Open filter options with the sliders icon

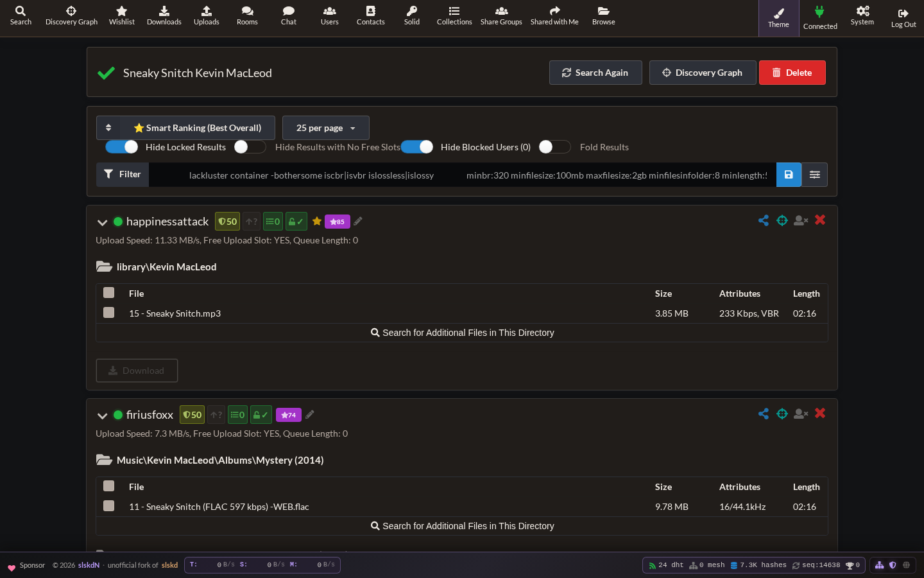click(x=815, y=175)
